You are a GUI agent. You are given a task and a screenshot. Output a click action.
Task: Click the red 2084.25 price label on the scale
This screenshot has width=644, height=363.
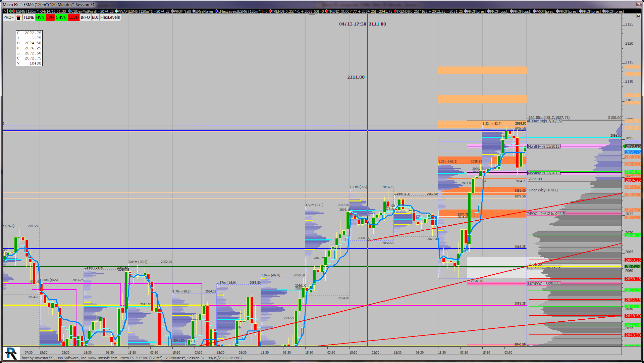pyautogui.click(x=633, y=180)
